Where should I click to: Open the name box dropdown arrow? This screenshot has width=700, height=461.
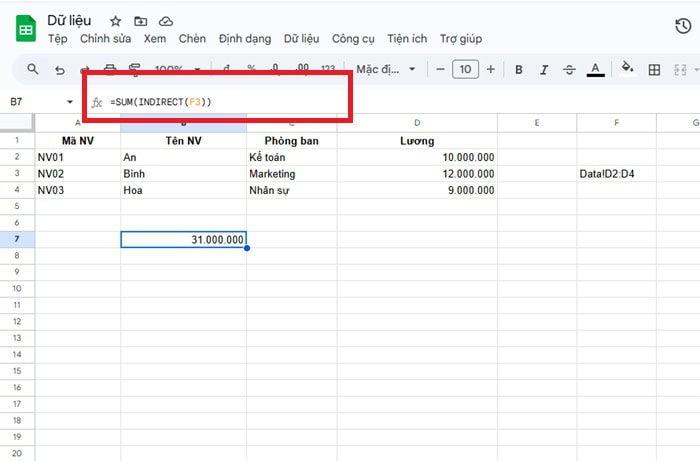[70, 102]
